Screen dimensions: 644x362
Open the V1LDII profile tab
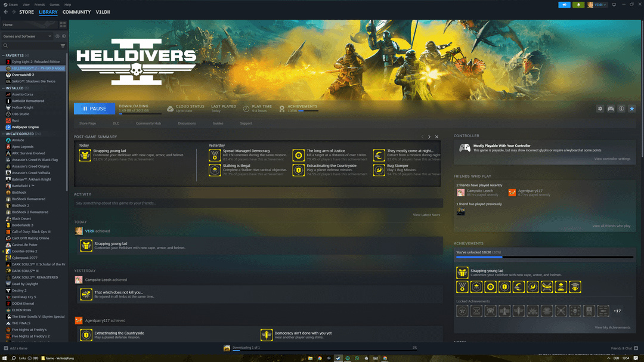[x=103, y=12]
